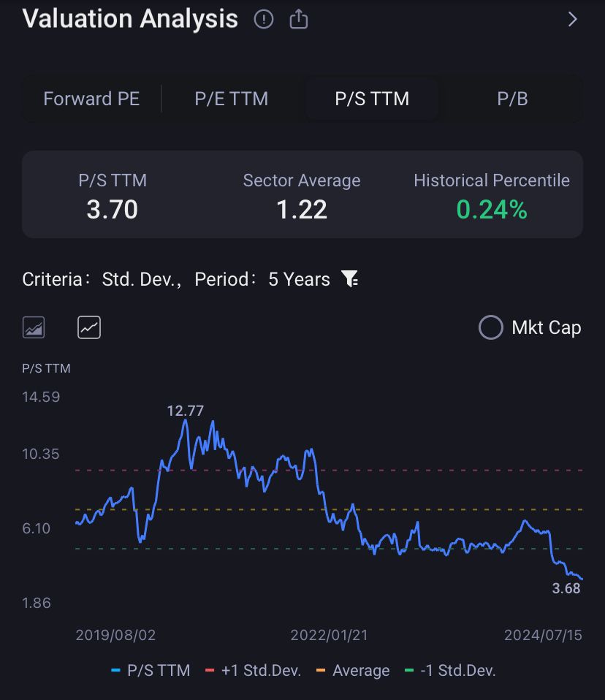The width and height of the screenshot is (605, 700).
Task: Click the Valuation Analysis heading
Action: click(130, 19)
